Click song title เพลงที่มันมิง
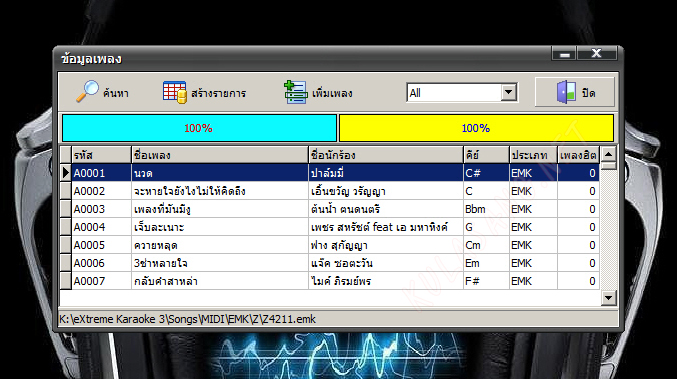Image resolution: width=677 pixels, height=379 pixels. coord(162,209)
